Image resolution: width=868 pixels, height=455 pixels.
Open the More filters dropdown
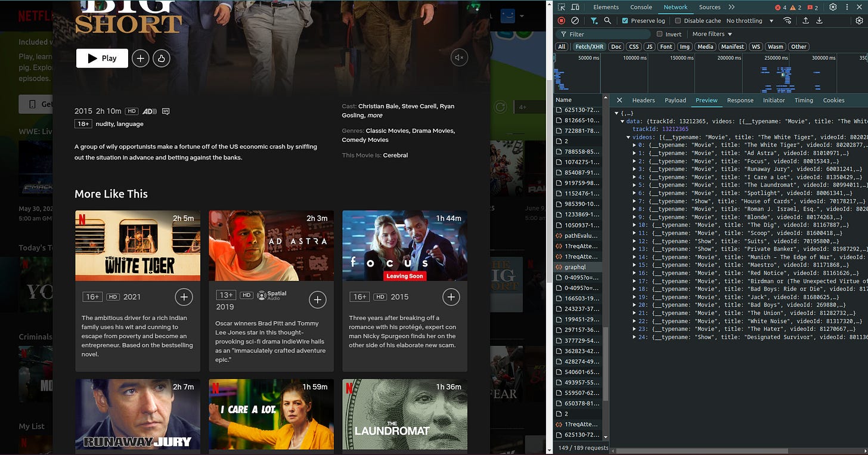[x=712, y=34]
